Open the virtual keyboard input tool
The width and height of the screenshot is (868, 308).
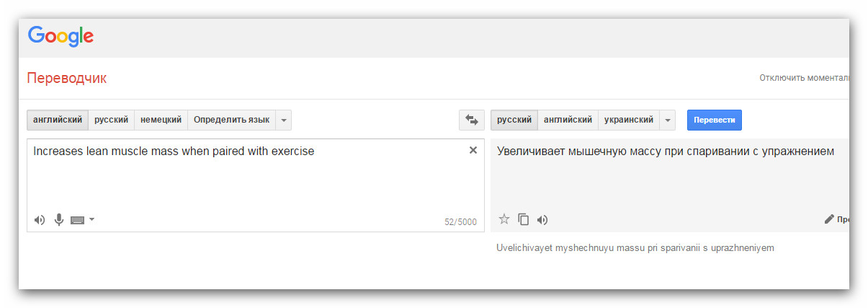[78, 220]
